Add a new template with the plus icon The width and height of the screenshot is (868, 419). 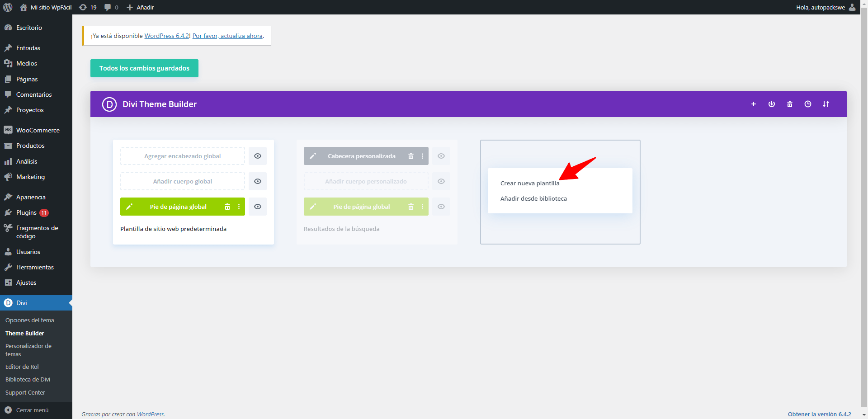(x=754, y=104)
